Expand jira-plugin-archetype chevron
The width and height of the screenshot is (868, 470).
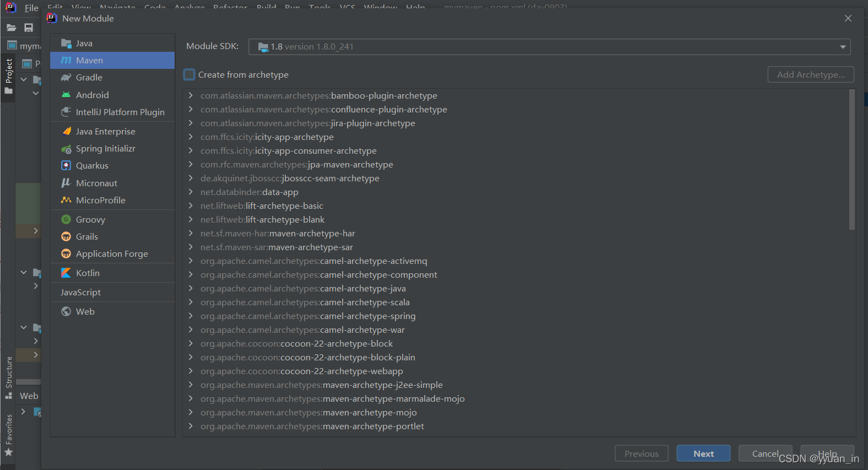(x=191, y=123)
